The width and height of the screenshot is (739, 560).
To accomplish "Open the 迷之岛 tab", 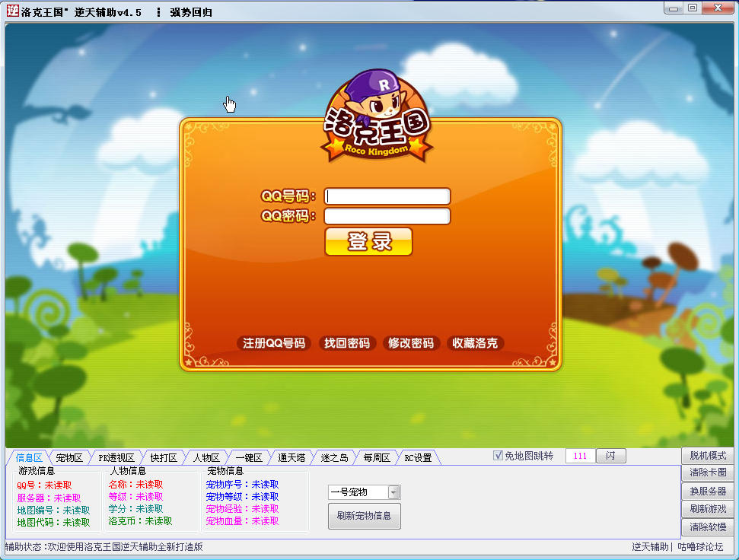I will [333, 457].
